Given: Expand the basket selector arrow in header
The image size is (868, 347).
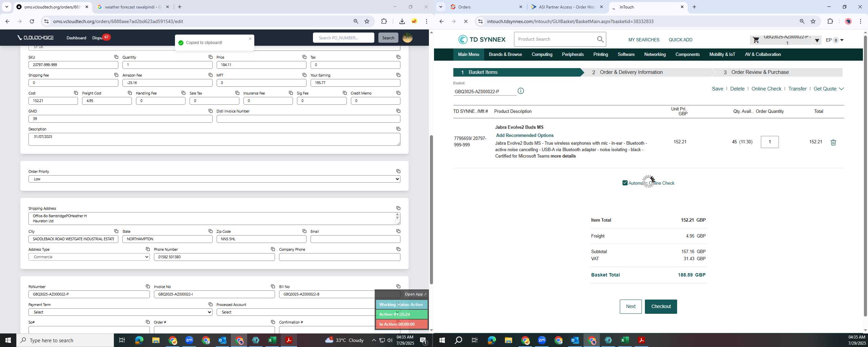Looking at the screenshot, I should (x=817, y=40).
